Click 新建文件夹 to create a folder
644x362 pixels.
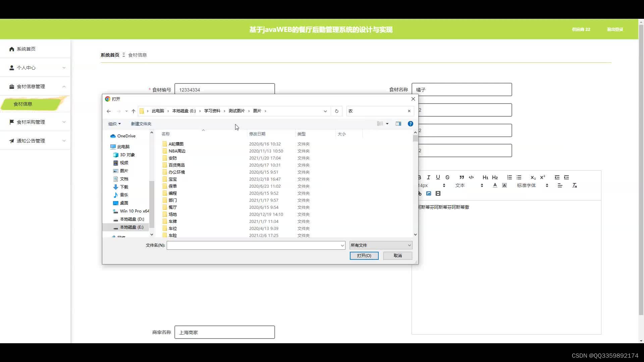click(x=141, y=124)
